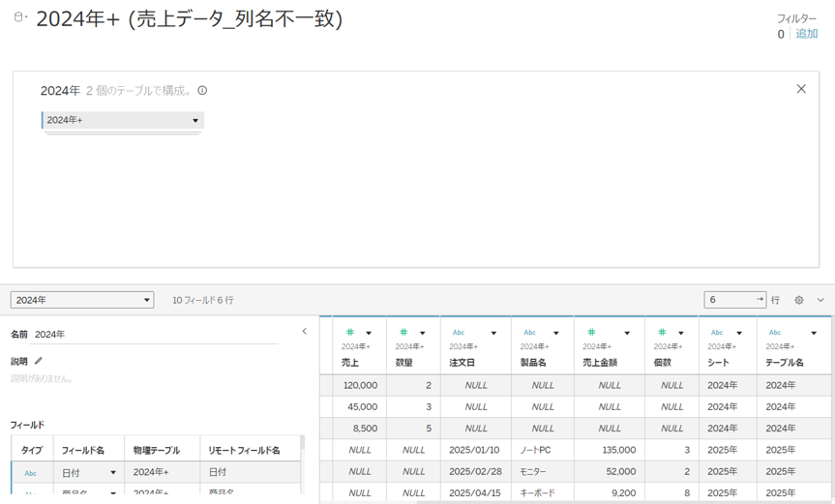Click the arrow in the row count box
Screen dimensions: 835x504
click(x=760, y=300)
